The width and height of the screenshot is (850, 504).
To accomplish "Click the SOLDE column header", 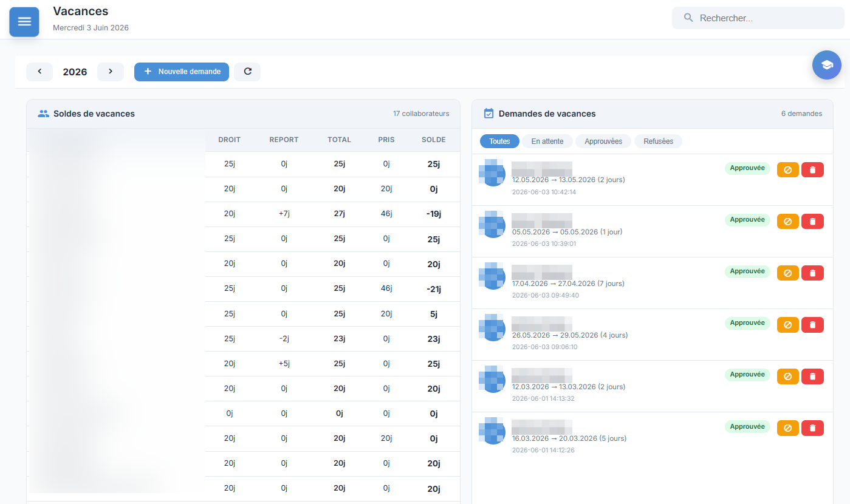I will coord(434,140).
